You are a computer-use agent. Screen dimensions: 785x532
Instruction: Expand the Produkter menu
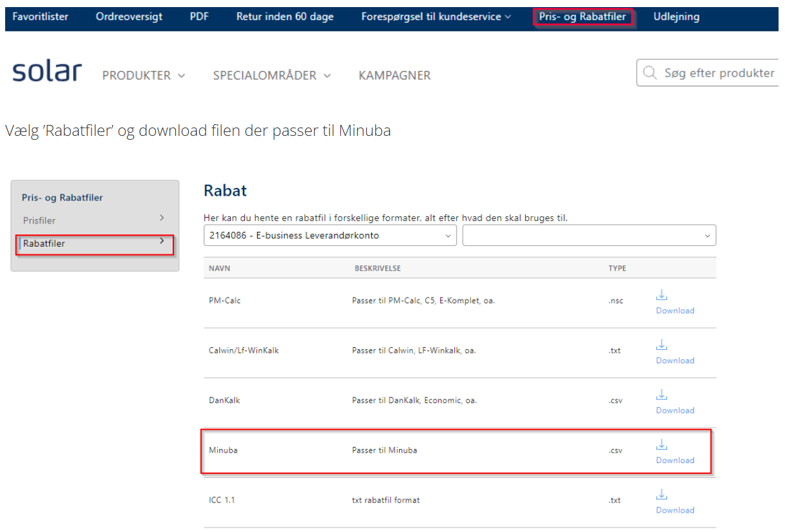click(x=144, y=76)
